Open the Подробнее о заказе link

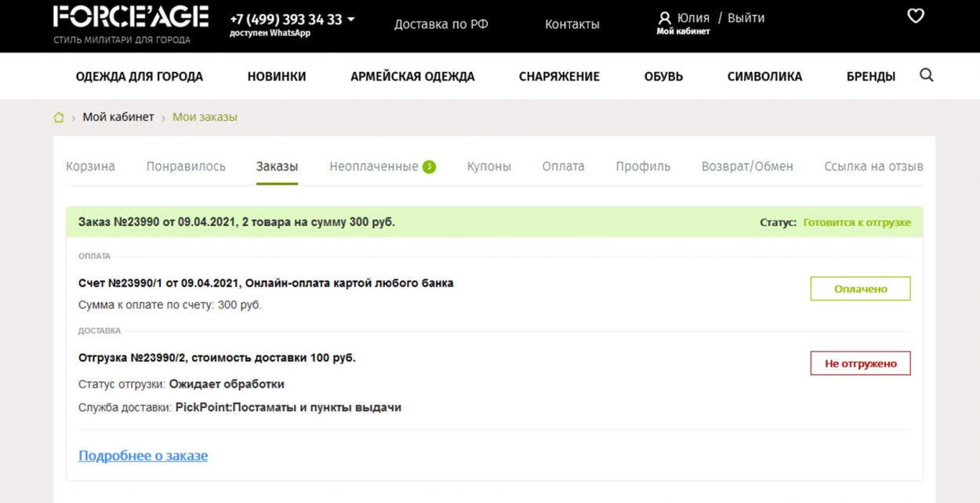[143, 456]
